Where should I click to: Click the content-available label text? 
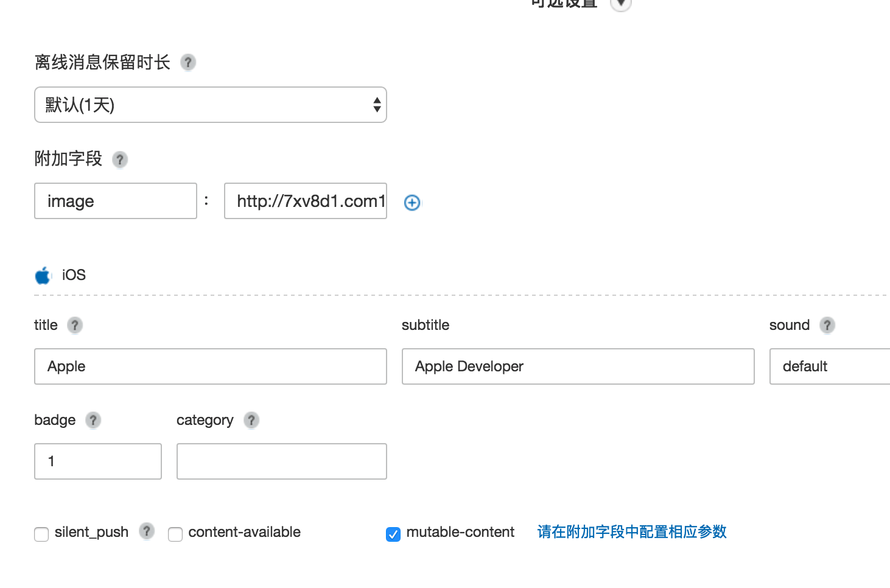click(x=245, y=532)
